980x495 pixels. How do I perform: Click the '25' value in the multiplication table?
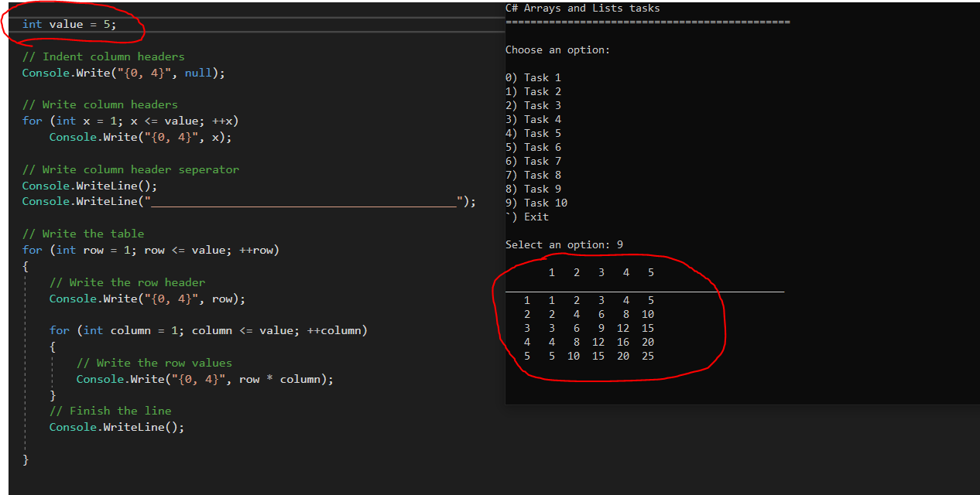[649, 356]
